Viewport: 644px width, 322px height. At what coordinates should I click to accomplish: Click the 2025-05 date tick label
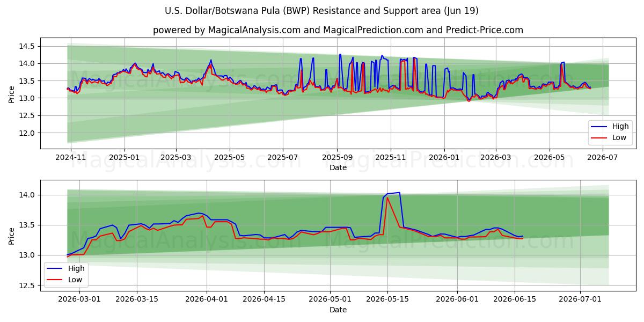coord(230,157)
